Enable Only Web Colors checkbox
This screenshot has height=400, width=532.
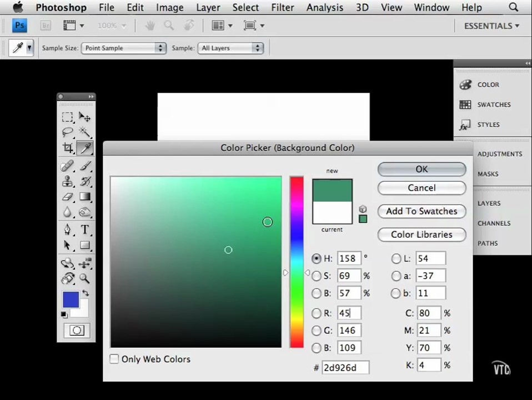114,359
